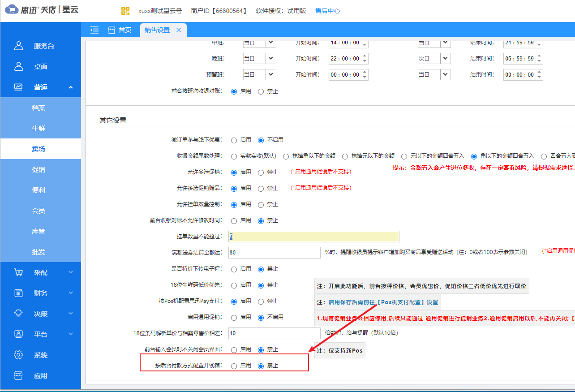Click the sidebar collapse hamburger icon
This screenshot has height=392, width=575.
(x=94, y=30)
